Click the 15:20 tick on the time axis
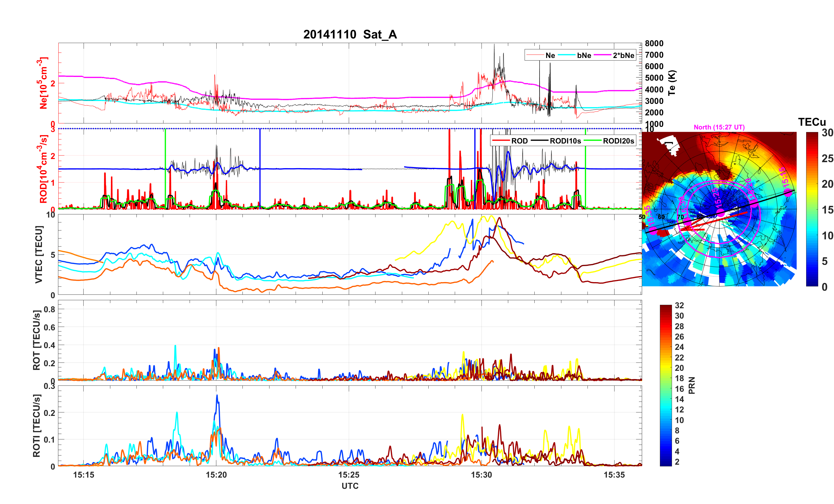834x504 pixels. coord(216,475)
